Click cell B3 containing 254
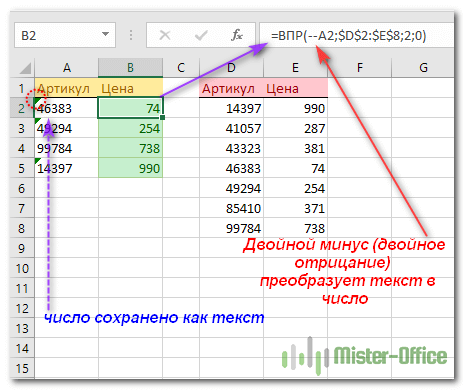Screen dimensions: 465x390 click(x=131, y=128)
